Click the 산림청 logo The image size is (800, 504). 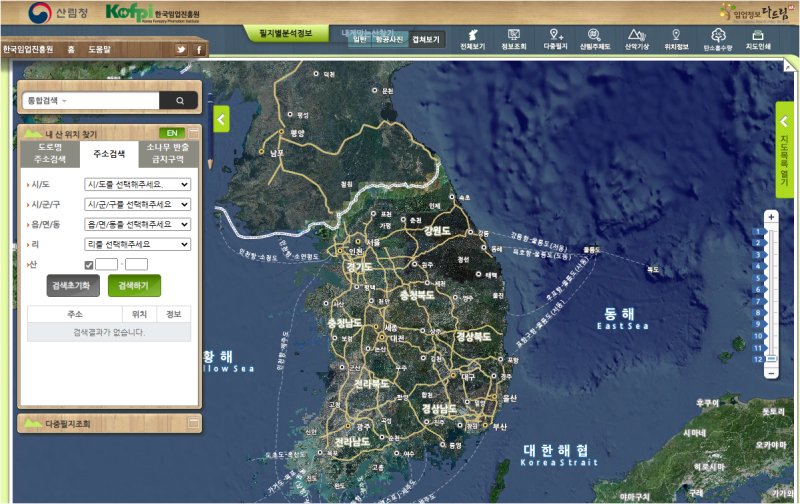point(58,13)
